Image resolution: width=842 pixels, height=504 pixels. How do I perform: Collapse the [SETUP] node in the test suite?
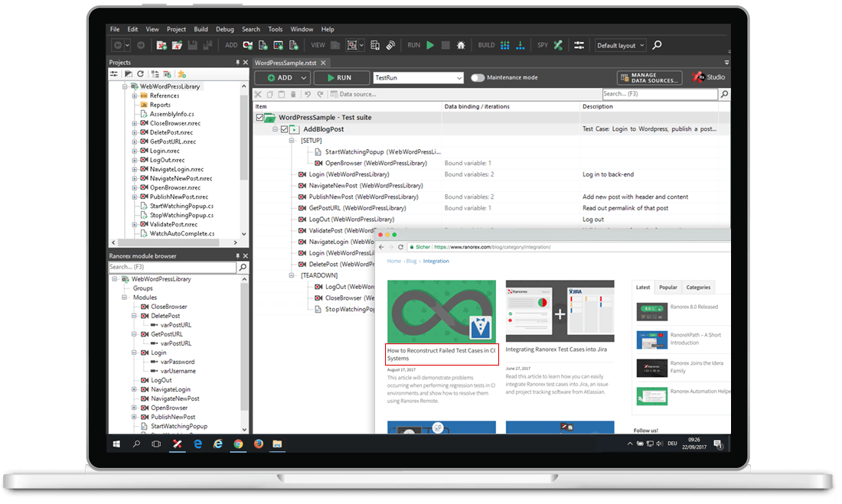[x=292, y=141]
